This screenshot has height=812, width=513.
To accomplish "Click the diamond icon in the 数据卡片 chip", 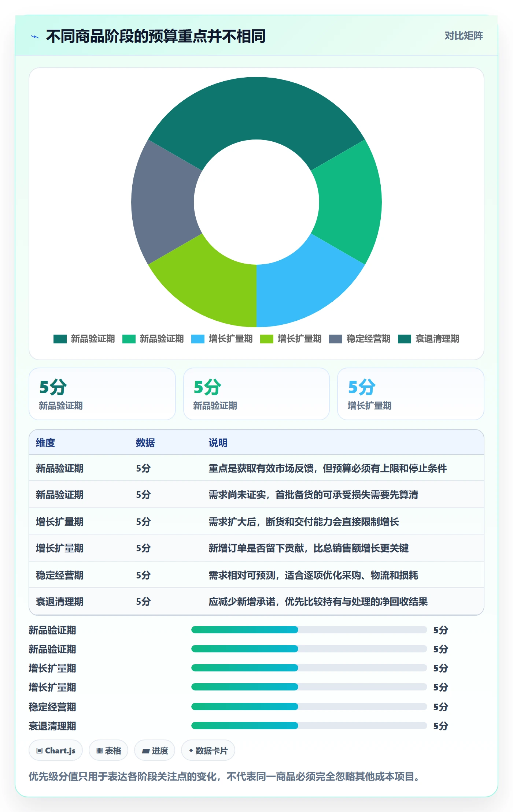I will (x=191, y=750).
